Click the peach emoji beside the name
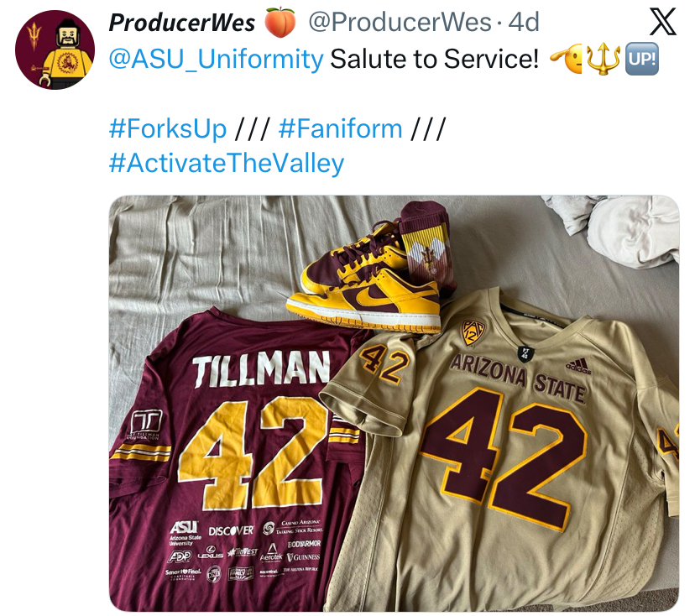 [280, 23]
